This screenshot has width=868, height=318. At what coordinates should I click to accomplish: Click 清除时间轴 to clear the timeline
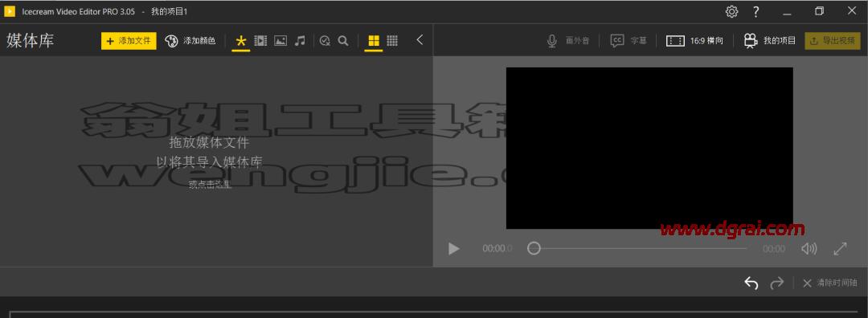(829, 283)
